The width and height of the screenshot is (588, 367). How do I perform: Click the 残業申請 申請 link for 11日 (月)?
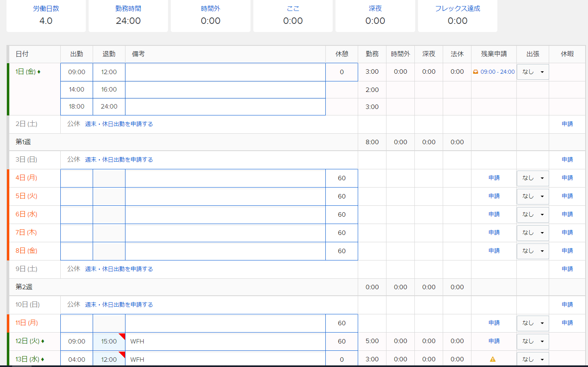tap(494, 323)
